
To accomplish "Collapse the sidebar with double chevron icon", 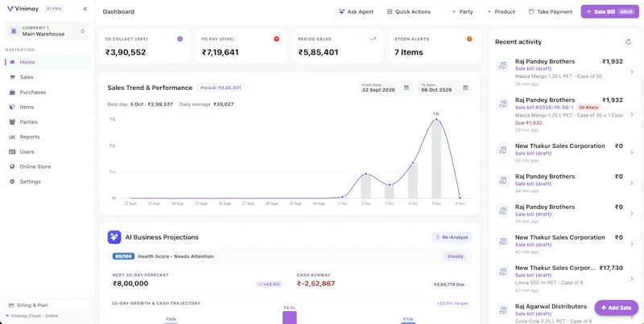I will pos(85,9).
